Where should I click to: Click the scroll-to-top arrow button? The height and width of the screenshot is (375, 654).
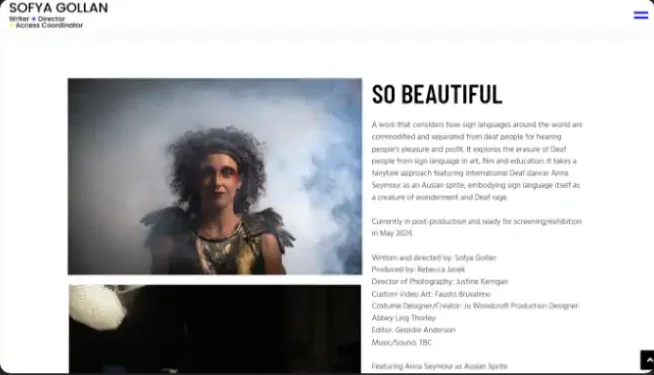[x=648, y=360]
